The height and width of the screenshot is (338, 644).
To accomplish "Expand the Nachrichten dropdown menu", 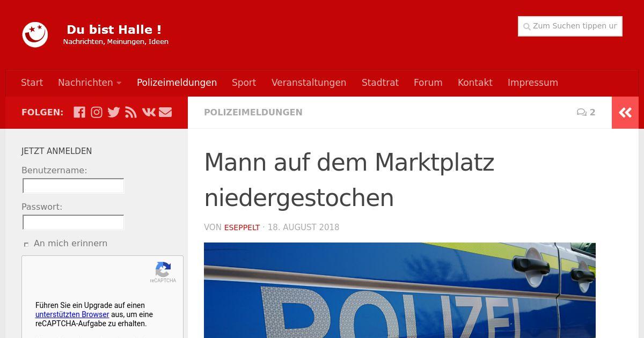I will (x=90, y=83).
